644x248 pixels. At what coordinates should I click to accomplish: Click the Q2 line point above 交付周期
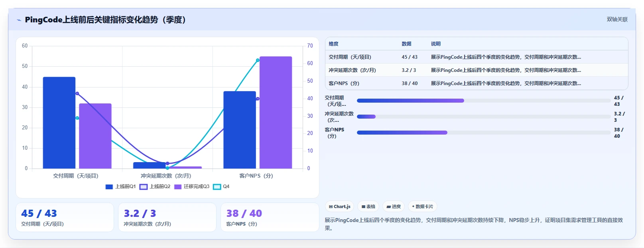point(77,93)
